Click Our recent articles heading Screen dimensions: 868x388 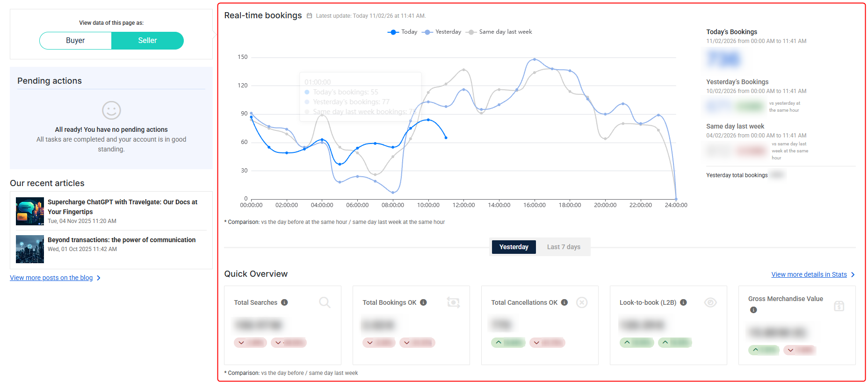(47, 183)
